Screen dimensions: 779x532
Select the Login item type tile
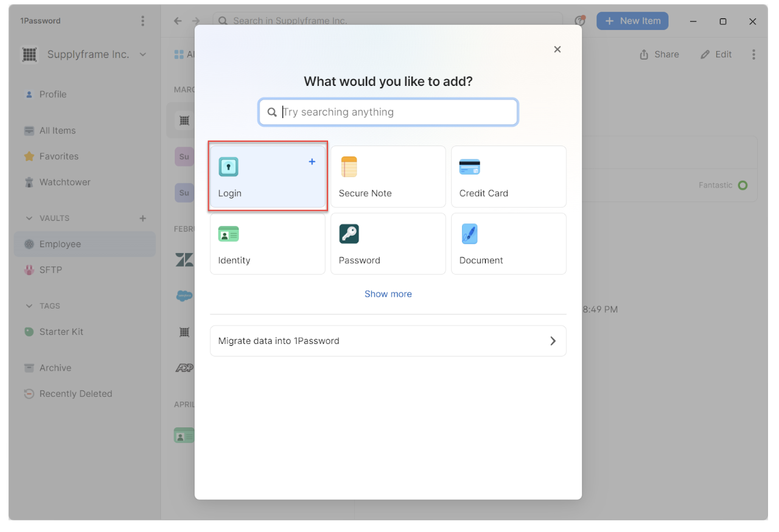click(x=267, y=177)
